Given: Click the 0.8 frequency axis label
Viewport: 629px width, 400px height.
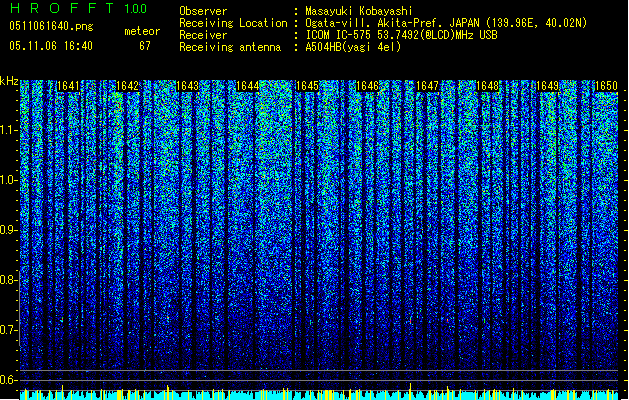Looking at the screenshot, I should pyautogui.click(x=8, y=280).
